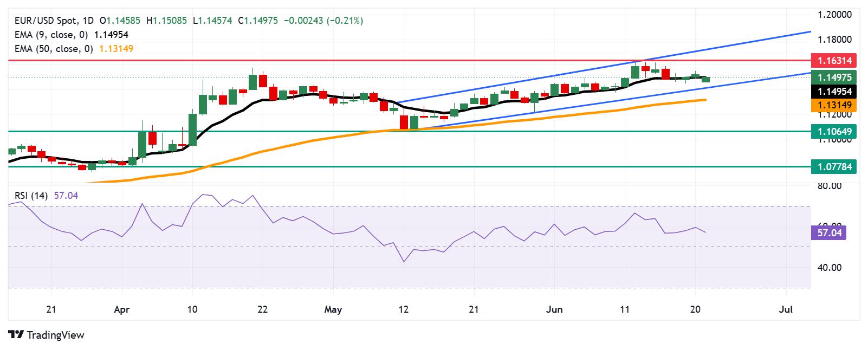Click the low price L1.14574 value
Screen dimensions: 868x349
click(x=212, y=21)
